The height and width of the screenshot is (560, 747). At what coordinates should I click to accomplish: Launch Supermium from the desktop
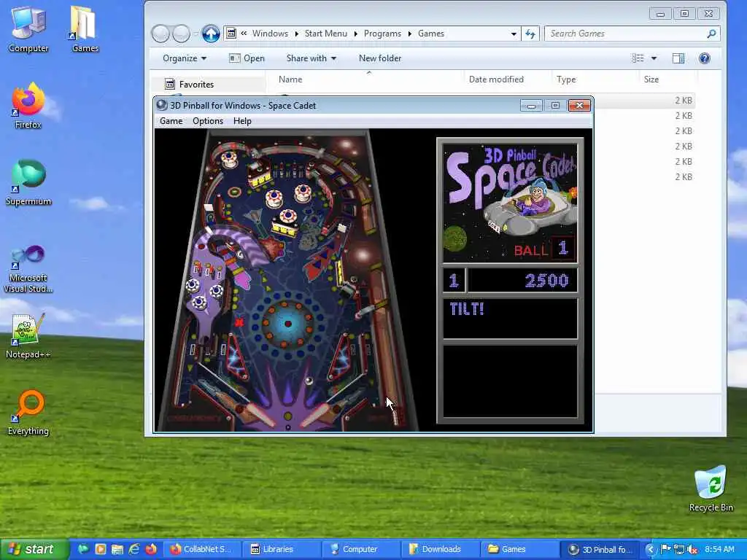point(28,183)
